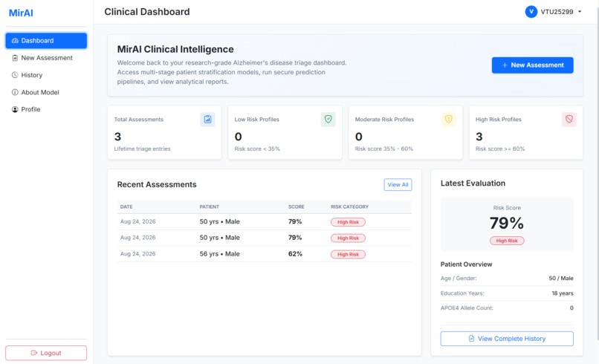599x364 pixels.
Task: Click the High Risk red shield icon
Action: point(569,119)
